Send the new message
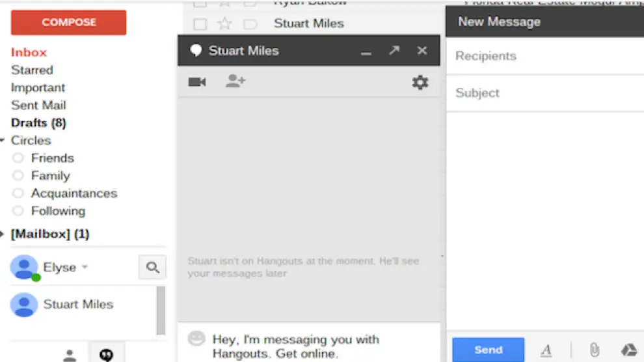Screen dimensions: 644x362 (488, 350)
